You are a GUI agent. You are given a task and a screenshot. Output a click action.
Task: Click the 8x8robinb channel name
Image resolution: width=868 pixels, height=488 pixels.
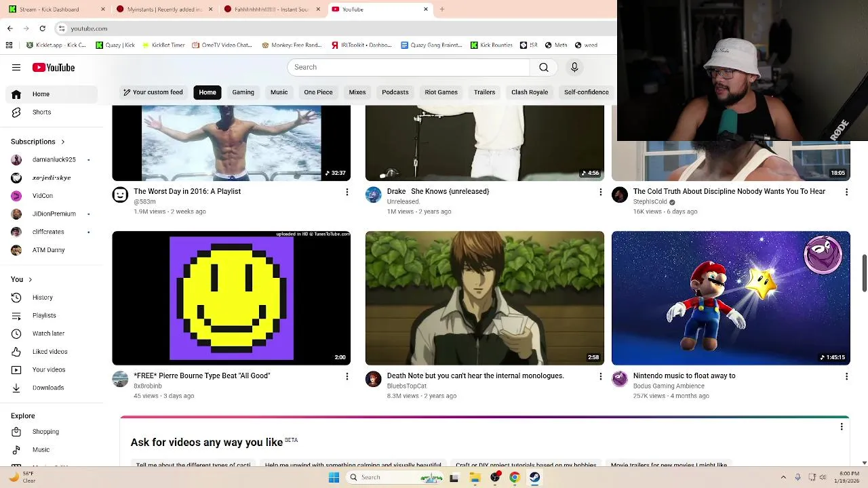click(147, 386)
